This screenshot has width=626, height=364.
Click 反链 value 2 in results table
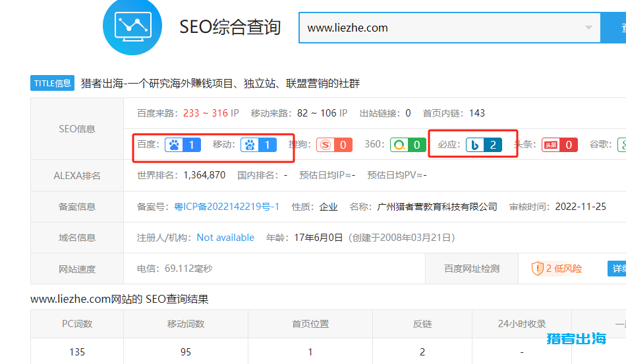[422, 352]
